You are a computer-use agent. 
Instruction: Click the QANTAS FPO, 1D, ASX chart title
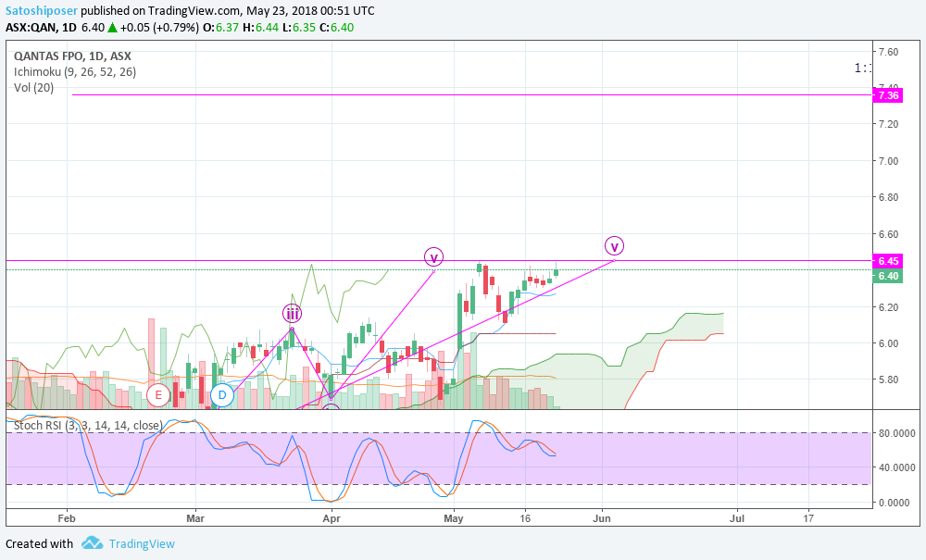pyautogui.click(x=72, y=56)
